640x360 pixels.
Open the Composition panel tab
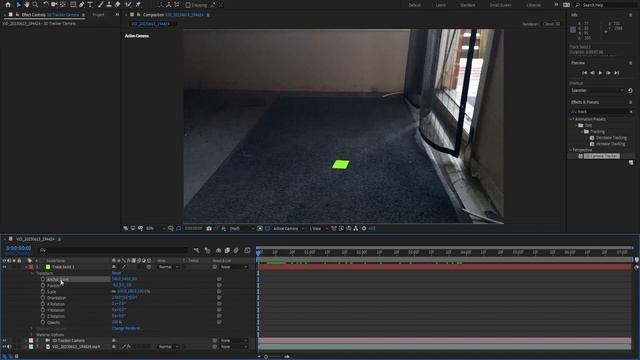coord(173,15)
